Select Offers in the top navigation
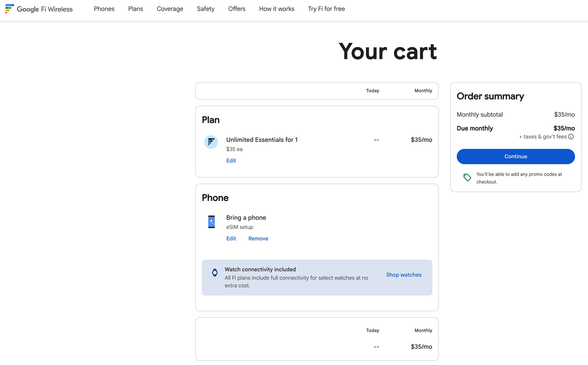 (x=237, y=9)
